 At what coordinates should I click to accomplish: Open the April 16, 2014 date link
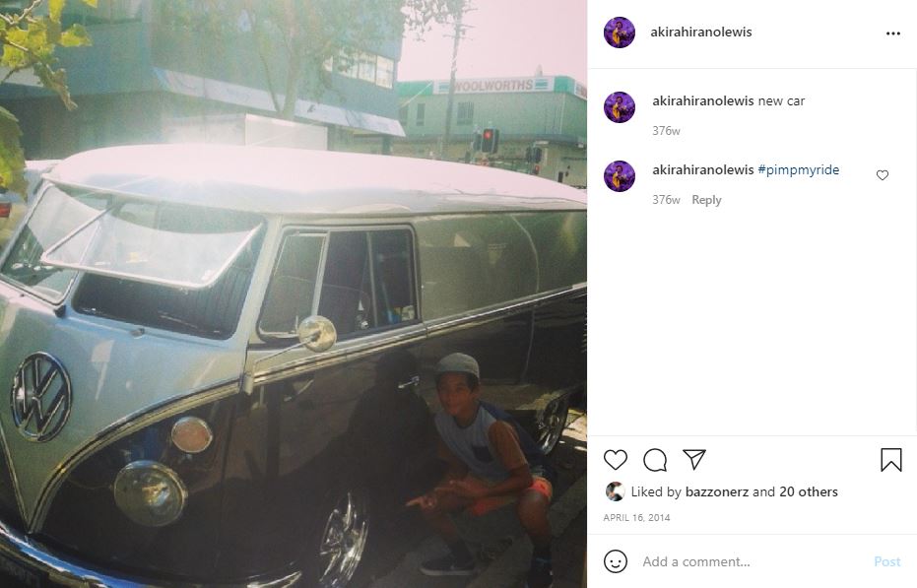click(636, 517)
